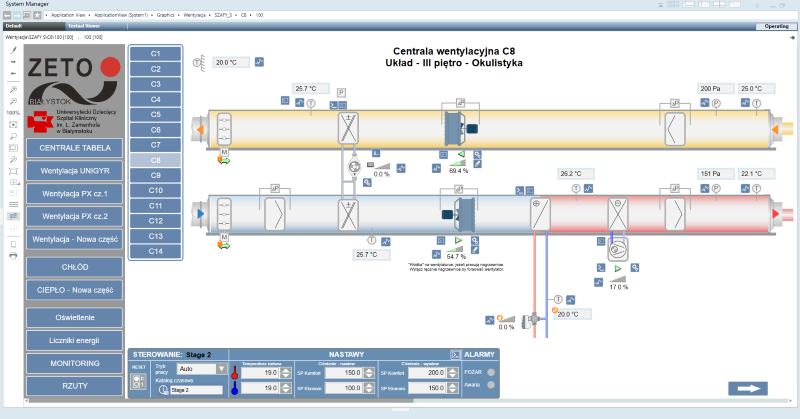Click compressor 17.0 % gauge
Screen dimensions: 800x419
click(617, 279)
